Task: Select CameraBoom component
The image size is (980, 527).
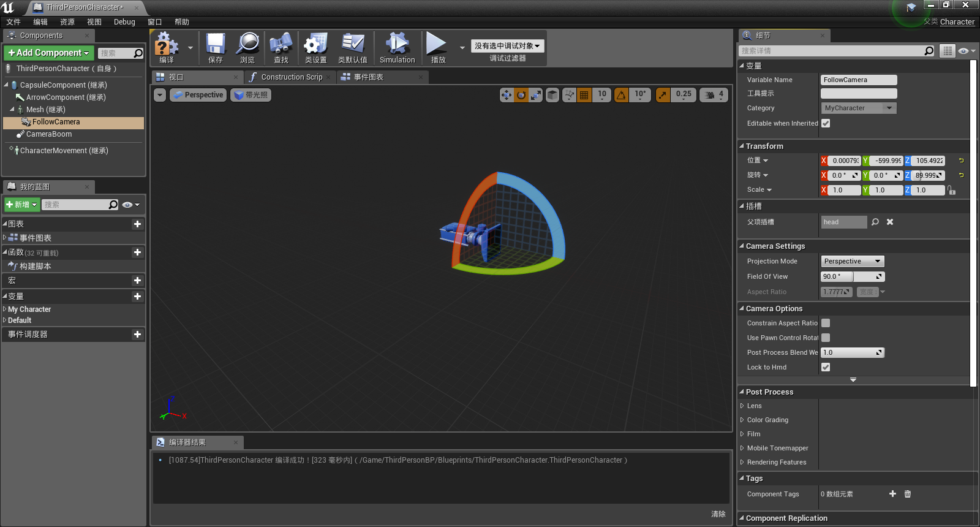Action: coord(49,134)
